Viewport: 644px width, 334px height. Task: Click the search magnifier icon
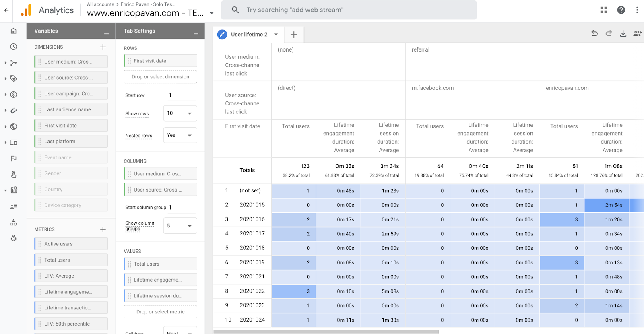click(235, 10)
